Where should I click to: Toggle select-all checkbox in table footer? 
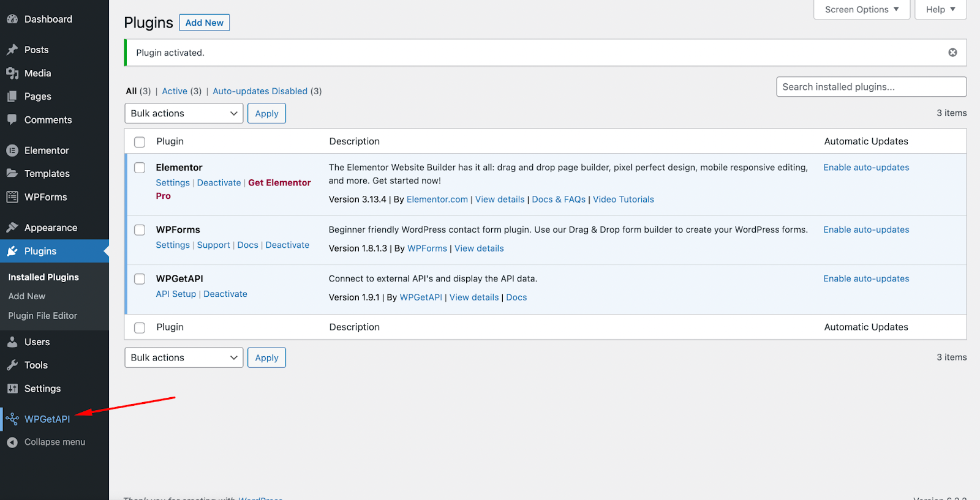(140, 328)
